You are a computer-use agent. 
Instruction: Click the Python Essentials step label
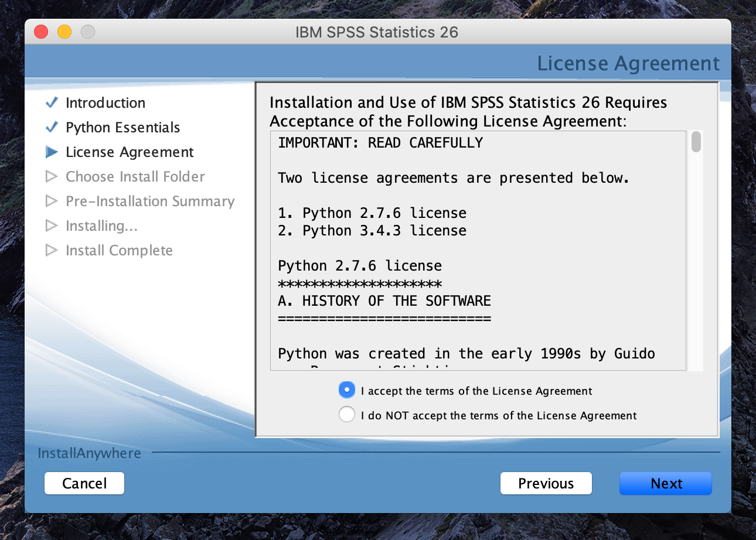[x=122, y=128]
